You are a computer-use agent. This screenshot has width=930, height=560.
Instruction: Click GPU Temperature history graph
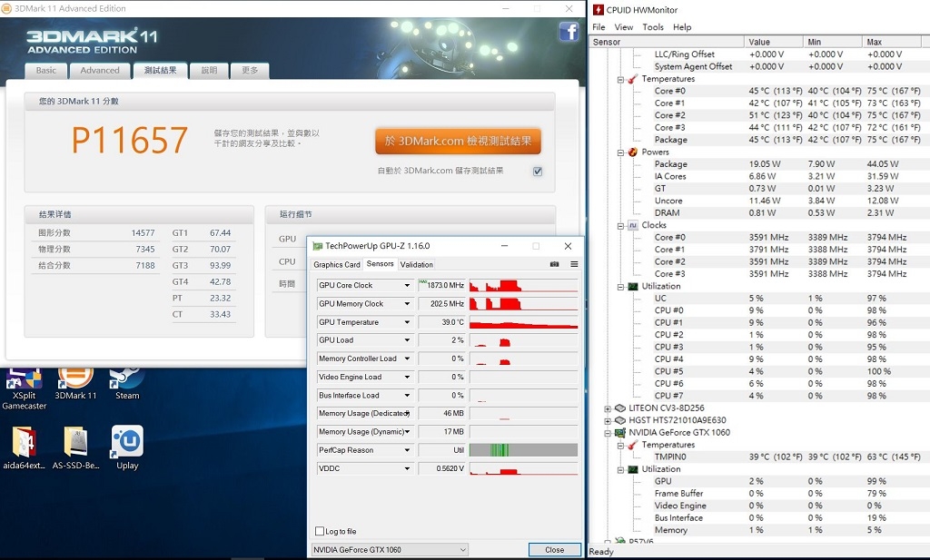point(523,322)
